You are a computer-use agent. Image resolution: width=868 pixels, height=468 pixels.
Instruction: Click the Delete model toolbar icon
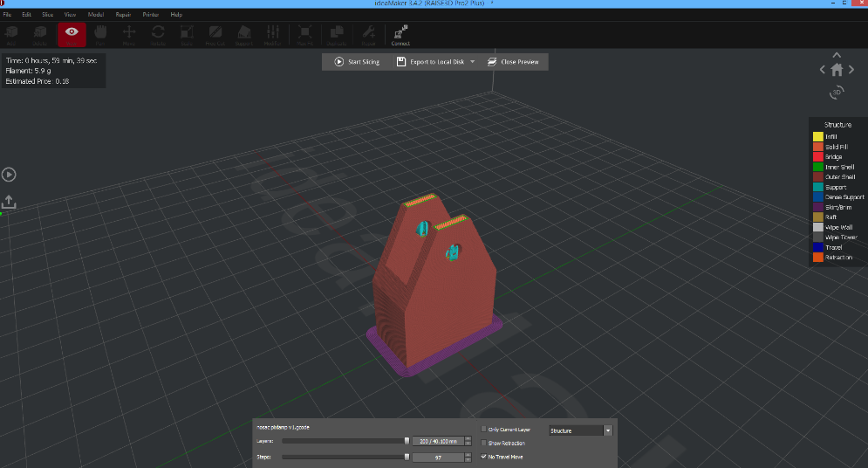click(x=40, y=34)
